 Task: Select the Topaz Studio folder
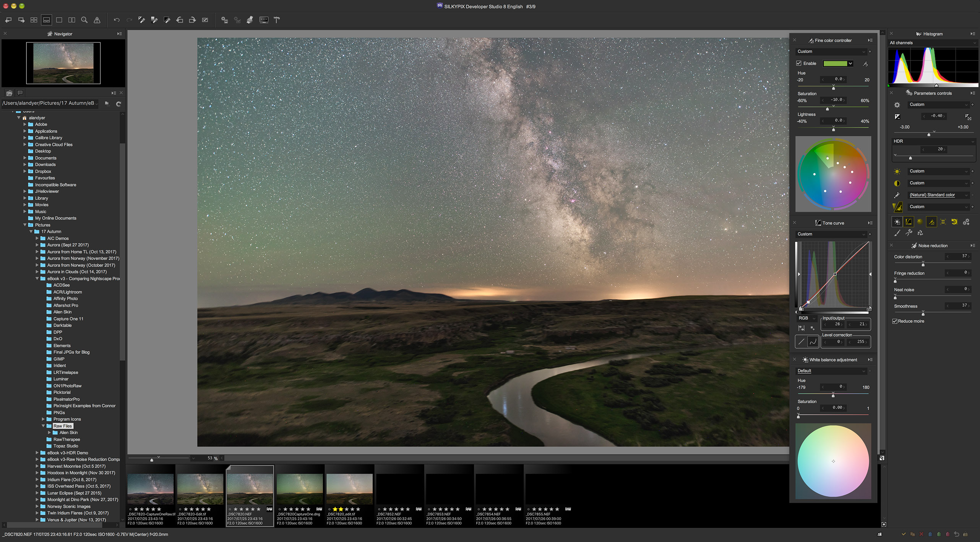(x=65, y=446)
